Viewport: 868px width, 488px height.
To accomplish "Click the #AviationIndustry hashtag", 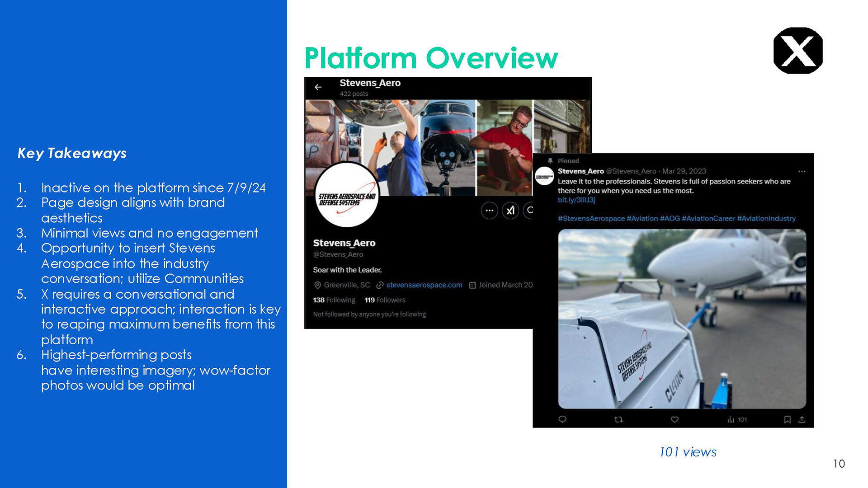I will point(766,219).
